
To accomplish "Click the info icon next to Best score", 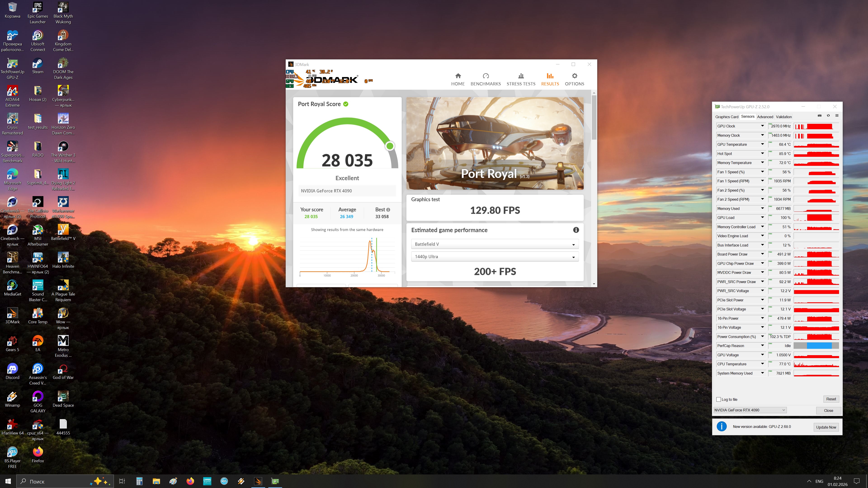I will click(x=388, y=210).
